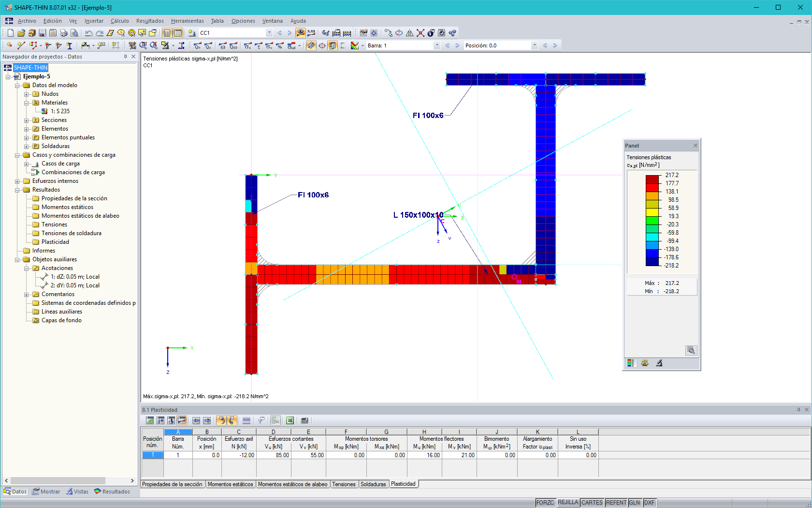Viewport: 812px width, 508px height.
Task: Click the Open file folder icon
Action: click(x=21, y=33)
